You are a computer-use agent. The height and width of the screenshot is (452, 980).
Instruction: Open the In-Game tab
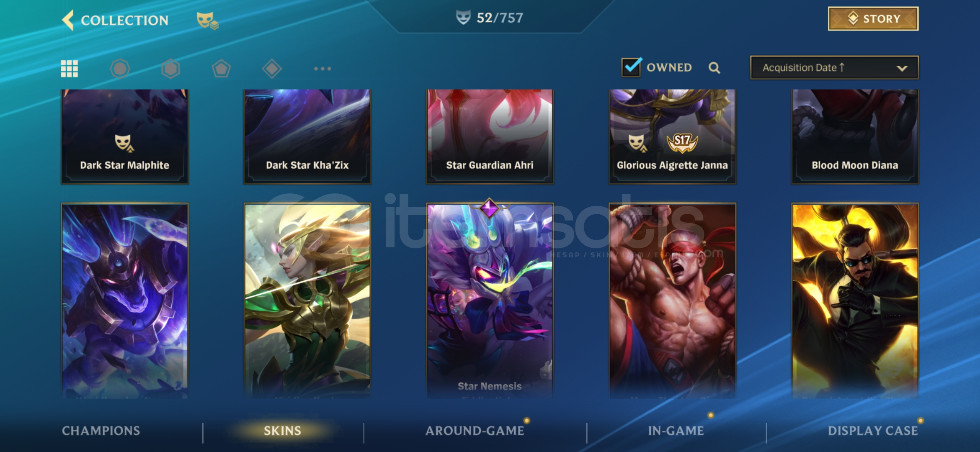[x=676, y=431]
